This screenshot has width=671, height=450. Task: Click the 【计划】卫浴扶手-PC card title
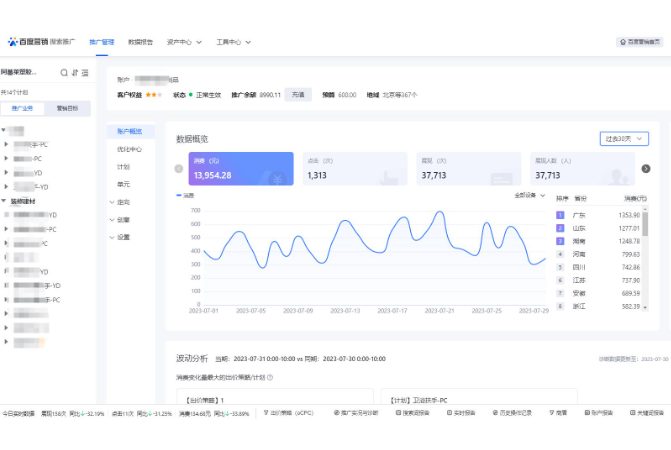point(419,400)
